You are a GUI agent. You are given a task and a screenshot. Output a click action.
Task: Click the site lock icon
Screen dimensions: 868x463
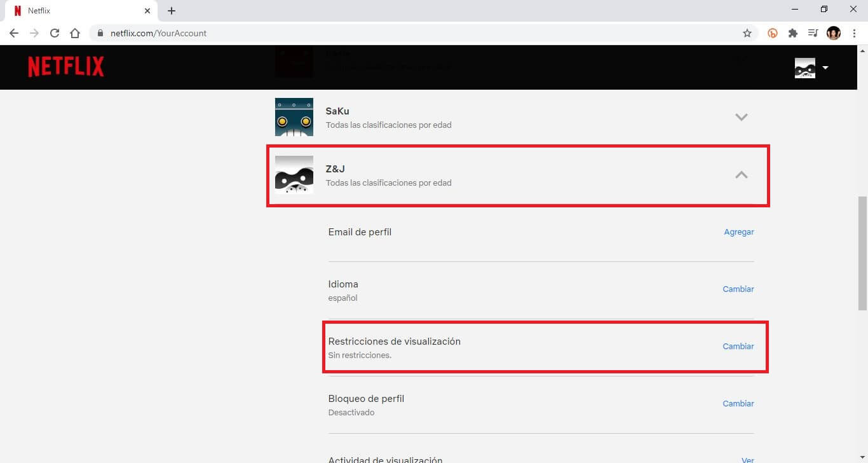(100, 33)
